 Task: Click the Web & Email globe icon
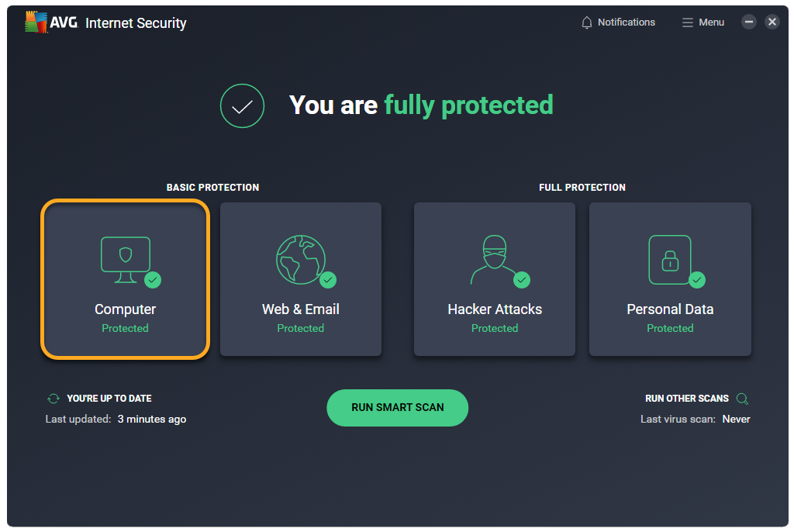[x=301, y=259]
